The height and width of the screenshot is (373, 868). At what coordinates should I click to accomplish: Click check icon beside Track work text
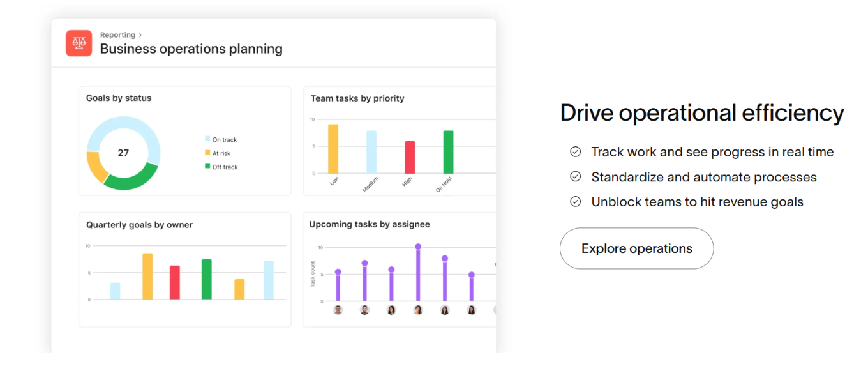[575, 152]
